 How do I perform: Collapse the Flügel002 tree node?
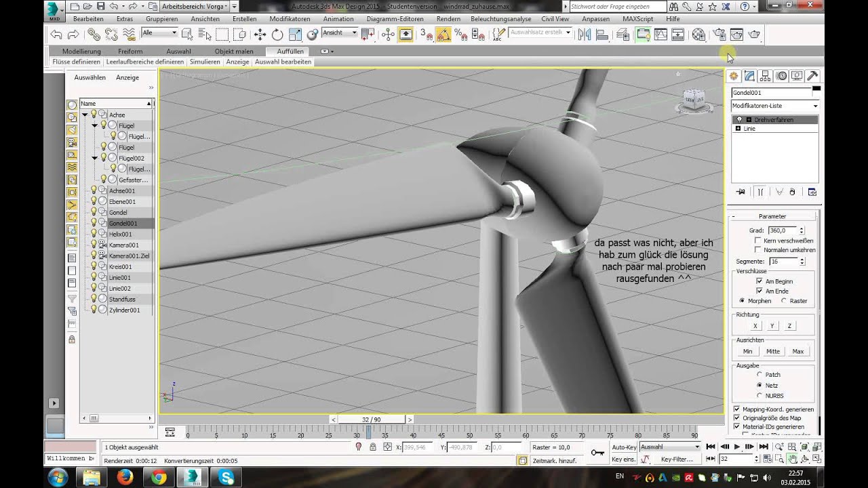[95, 158]
